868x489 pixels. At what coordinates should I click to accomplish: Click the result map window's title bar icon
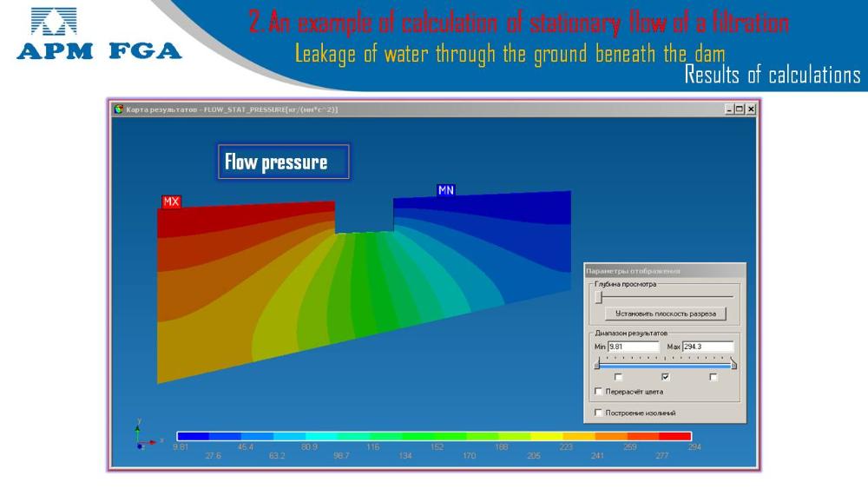tap(119, 109)
